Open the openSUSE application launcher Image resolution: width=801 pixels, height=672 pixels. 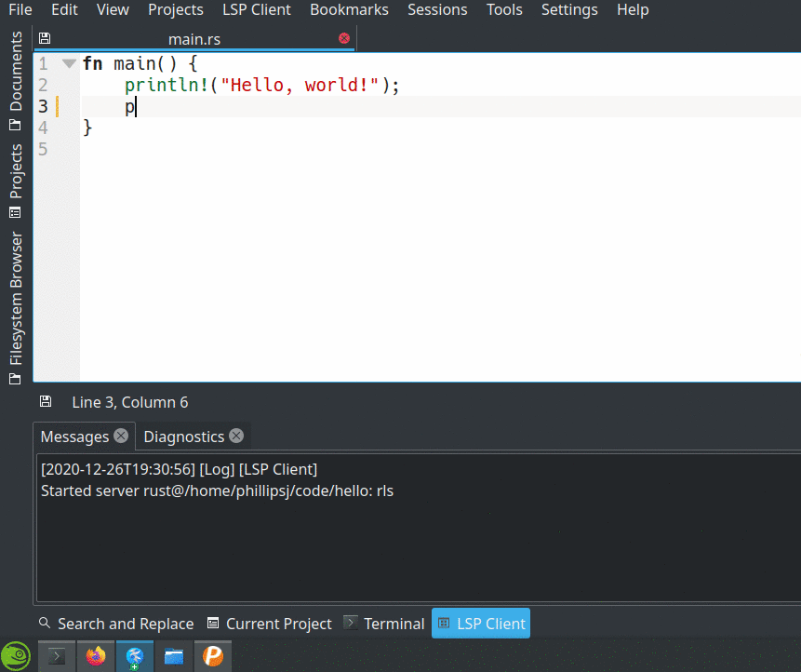(16, 656)
